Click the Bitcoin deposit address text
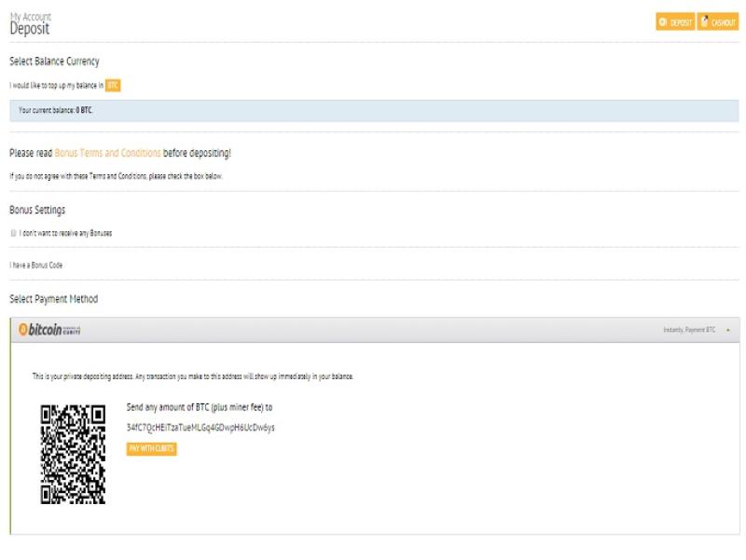Viewport: 746px width, 560px height. 200,427
